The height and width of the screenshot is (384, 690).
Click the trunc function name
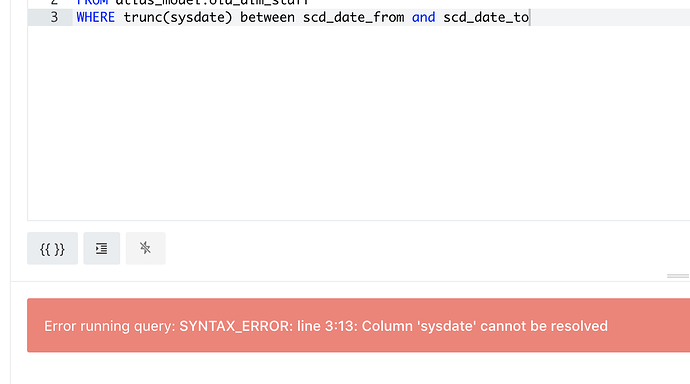pos(143,18)
